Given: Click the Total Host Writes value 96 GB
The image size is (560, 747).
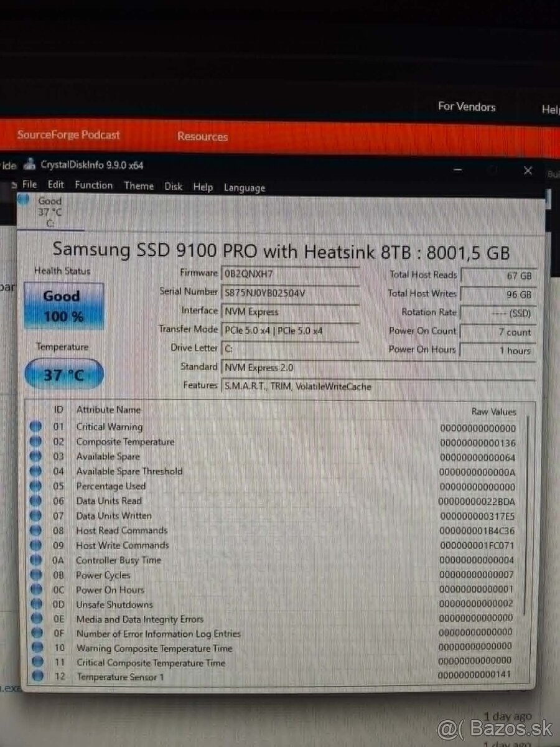Looking at the screenshot, I should (x=497, y=294).
